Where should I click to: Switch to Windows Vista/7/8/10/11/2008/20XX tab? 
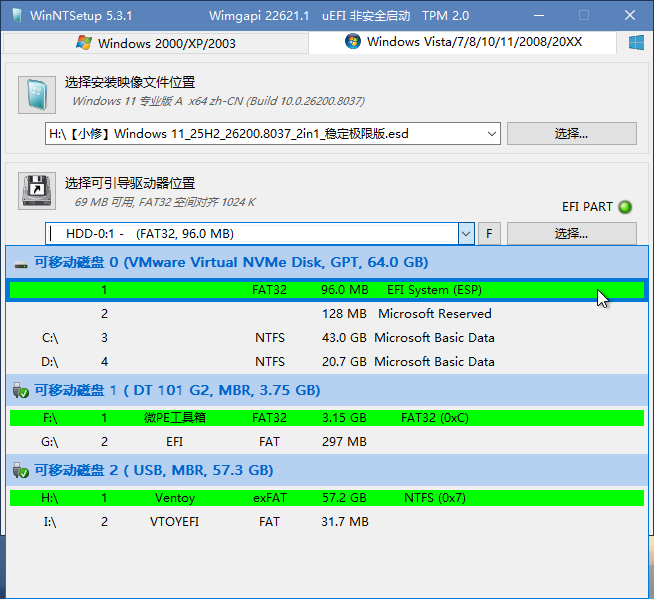click(463, 42)
